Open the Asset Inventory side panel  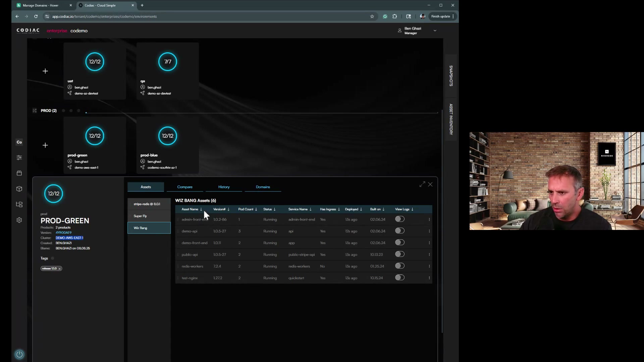pos(451,119)
